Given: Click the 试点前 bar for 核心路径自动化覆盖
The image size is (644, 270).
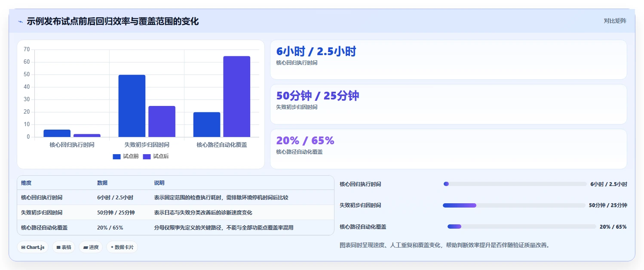Looking at the screenshot, I should click(207, 125).
